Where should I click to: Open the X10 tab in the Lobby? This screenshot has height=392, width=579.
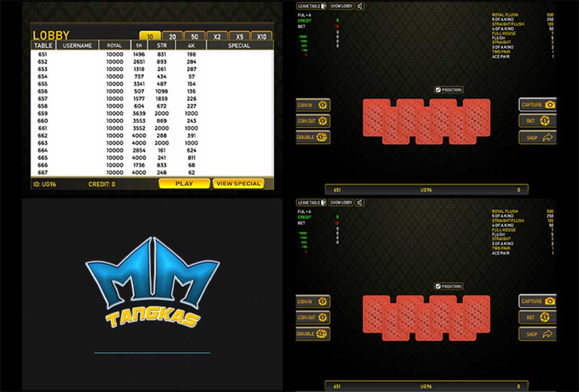[261, 37]
